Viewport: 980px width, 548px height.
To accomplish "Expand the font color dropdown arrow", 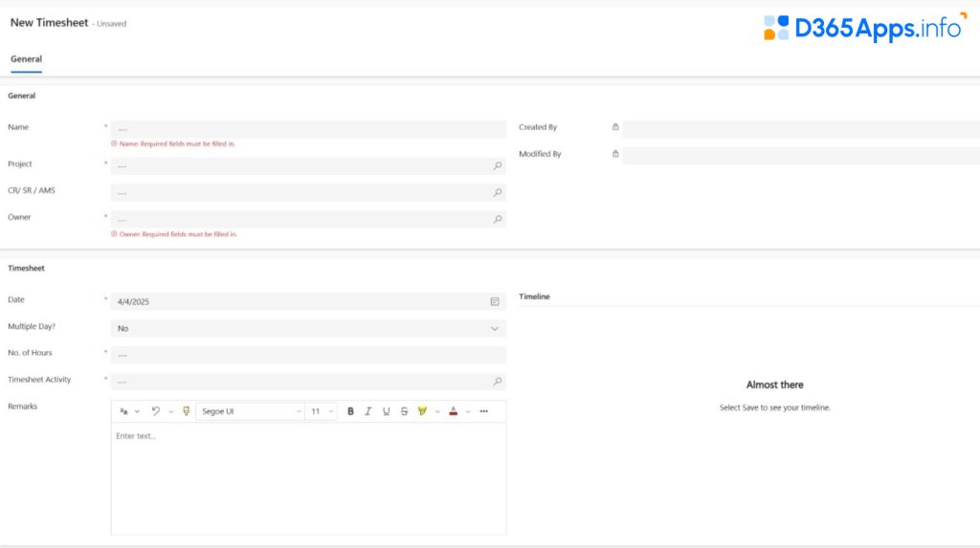I will click(x=468, y=412).
